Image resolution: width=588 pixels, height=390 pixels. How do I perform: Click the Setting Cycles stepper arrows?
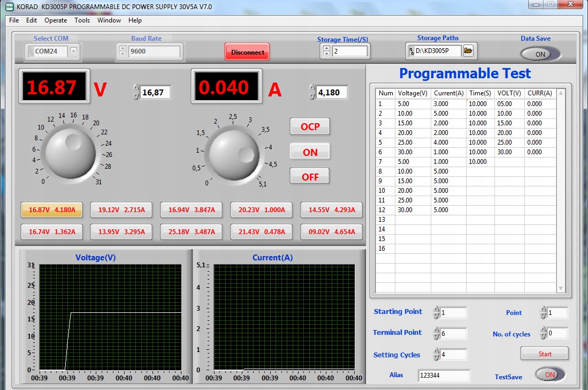(437, 355)
